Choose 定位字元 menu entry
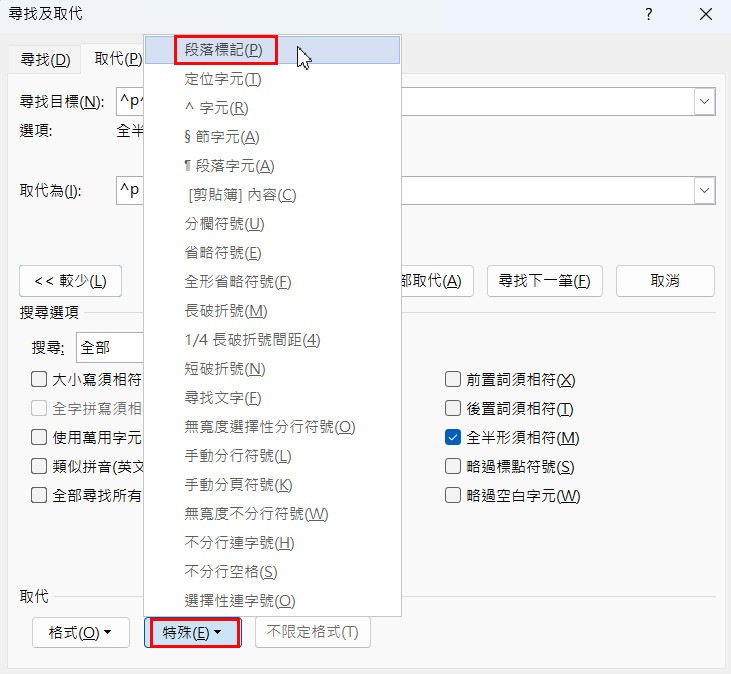The image size is (731, 674). pyautogui.click(x=223, y=79)
